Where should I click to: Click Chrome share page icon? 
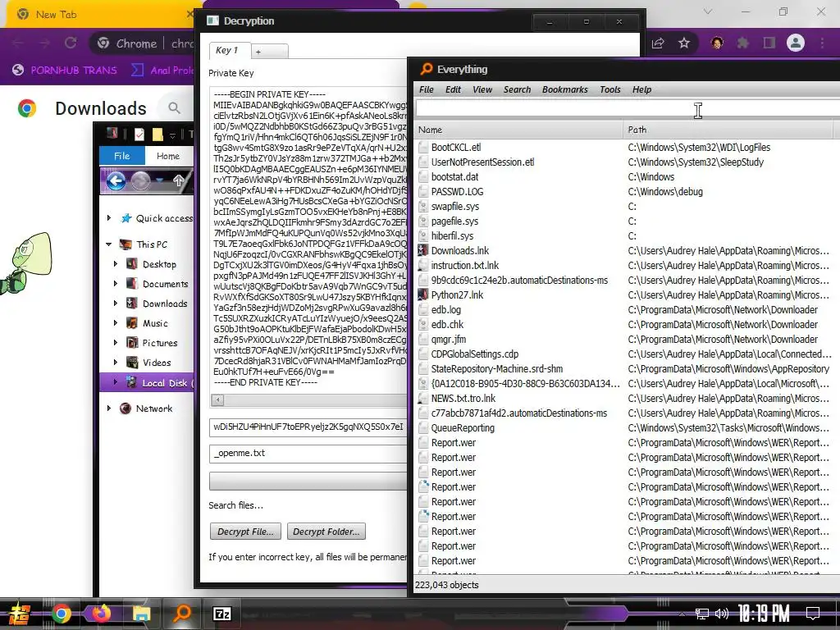pos(658,43)
